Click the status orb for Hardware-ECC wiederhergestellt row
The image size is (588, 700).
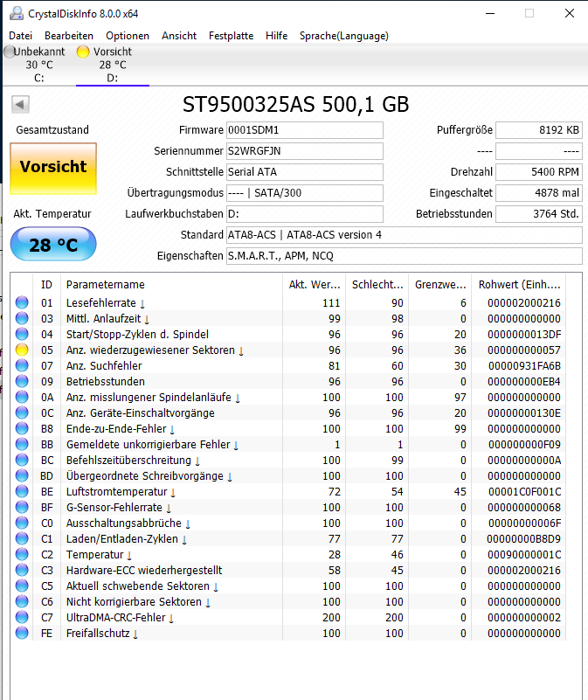(x=22, y=570)
